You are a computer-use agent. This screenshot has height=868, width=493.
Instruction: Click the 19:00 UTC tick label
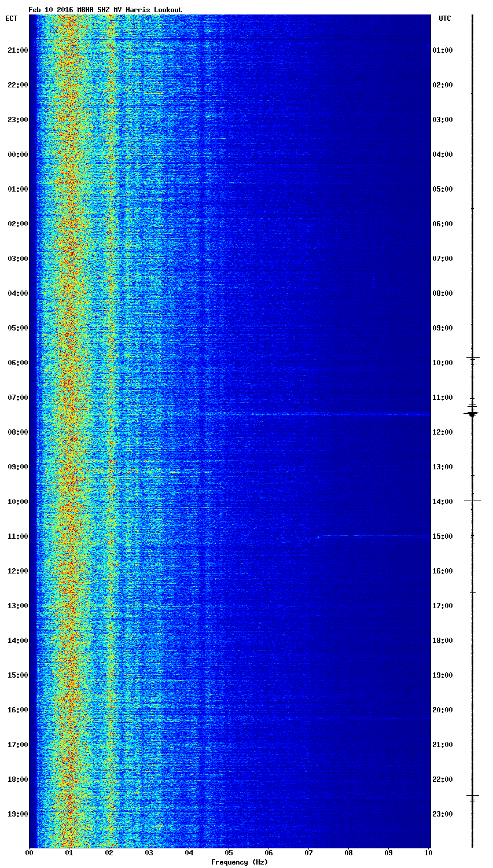[443, 675]
